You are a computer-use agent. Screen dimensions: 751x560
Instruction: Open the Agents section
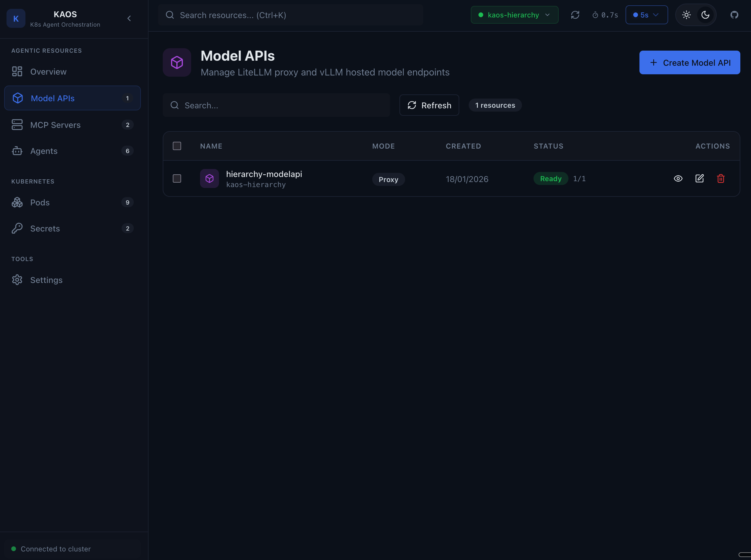click(44, 151)
